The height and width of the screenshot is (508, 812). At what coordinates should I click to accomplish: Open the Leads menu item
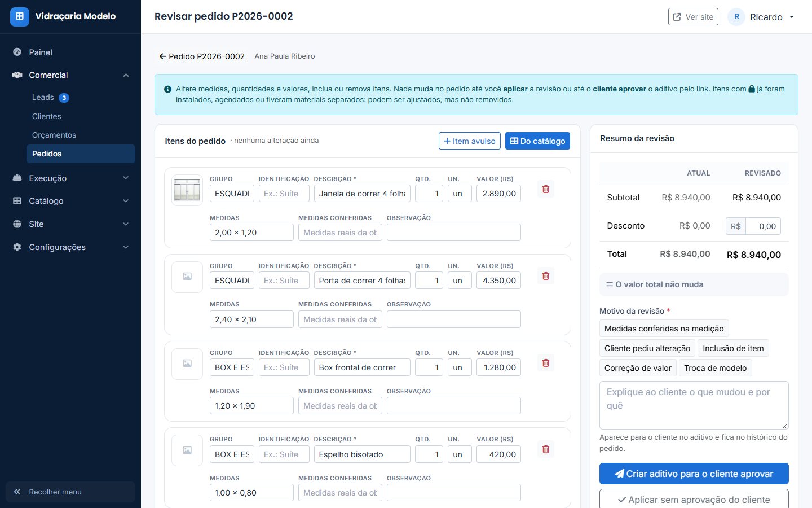(x=81, y=98)
